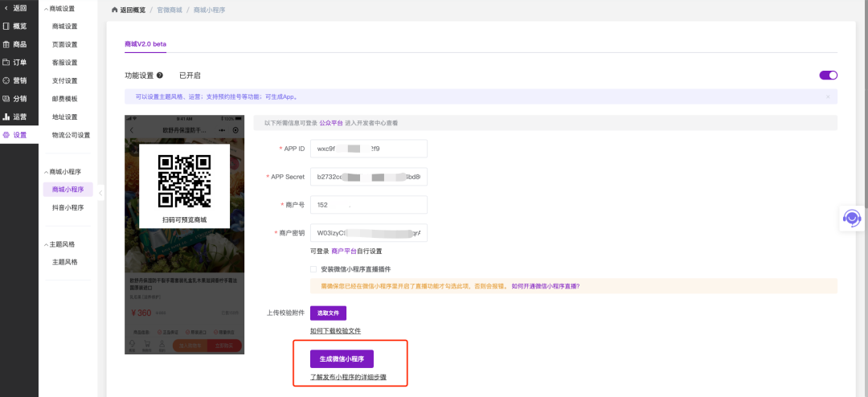Screen dimensions: 868x397
Task: Click the 生成微信小程序 button
Action: (342, 359)
